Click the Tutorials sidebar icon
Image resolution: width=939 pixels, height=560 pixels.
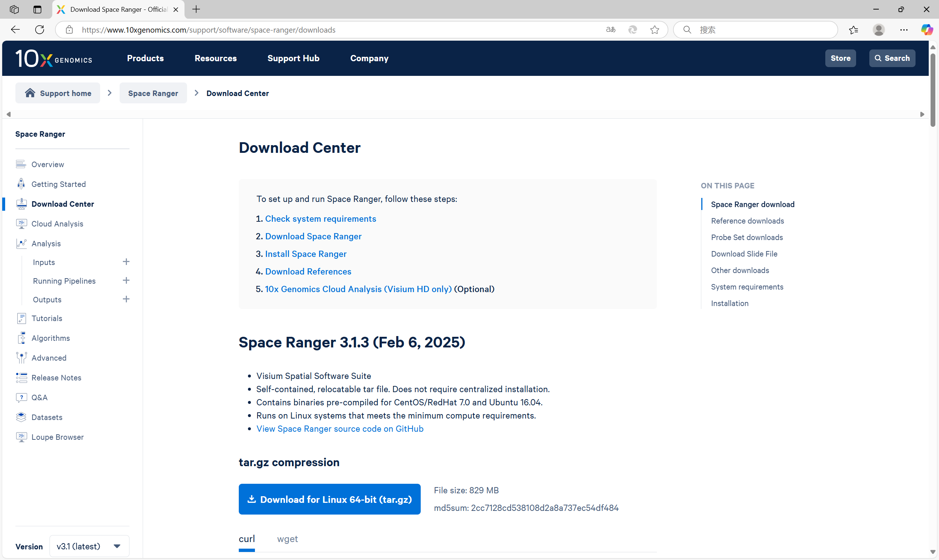click(x=21, y=318)
